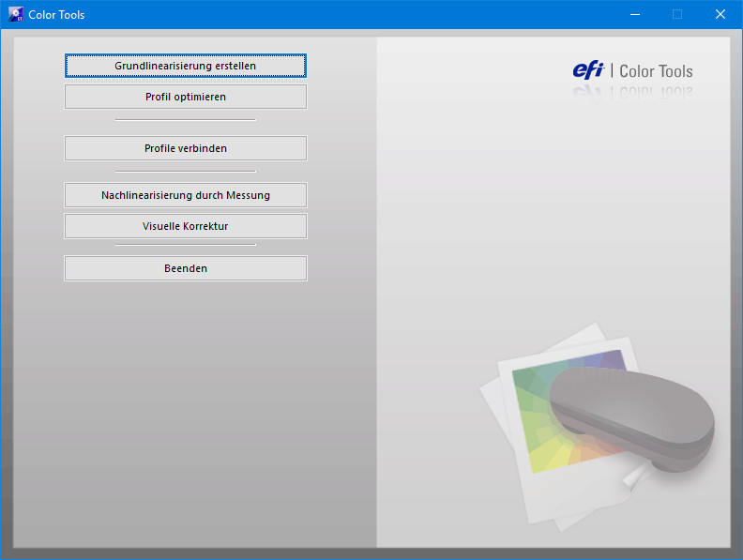Minimize the Color Tools window
The height and width of the screenshot is (560, 743).
click(635, 14)
